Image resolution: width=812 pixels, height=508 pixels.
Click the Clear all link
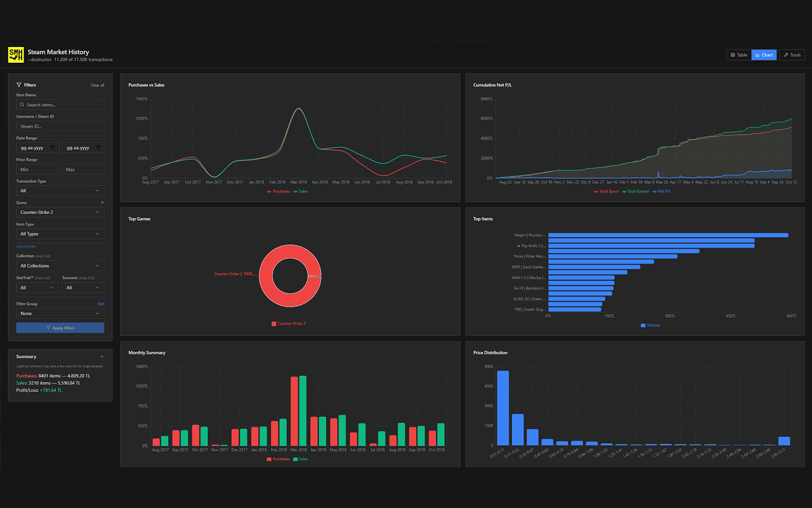[97, 85]
